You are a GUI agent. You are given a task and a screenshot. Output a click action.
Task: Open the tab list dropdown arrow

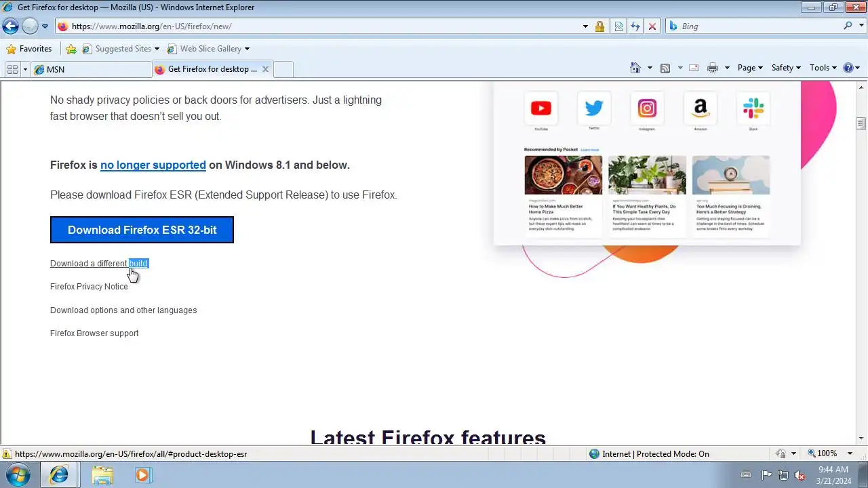(x=25, y=69)
